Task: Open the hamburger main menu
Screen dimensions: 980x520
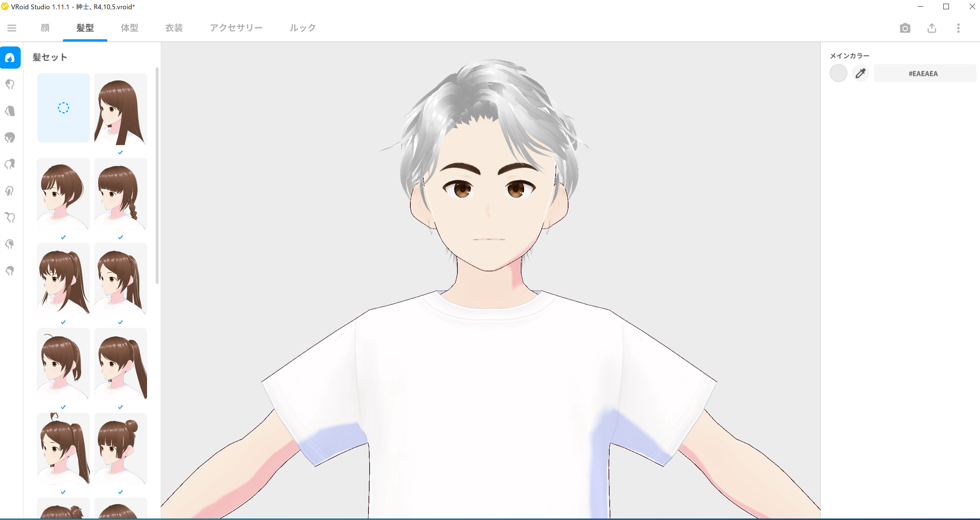Action: (12, 28)
